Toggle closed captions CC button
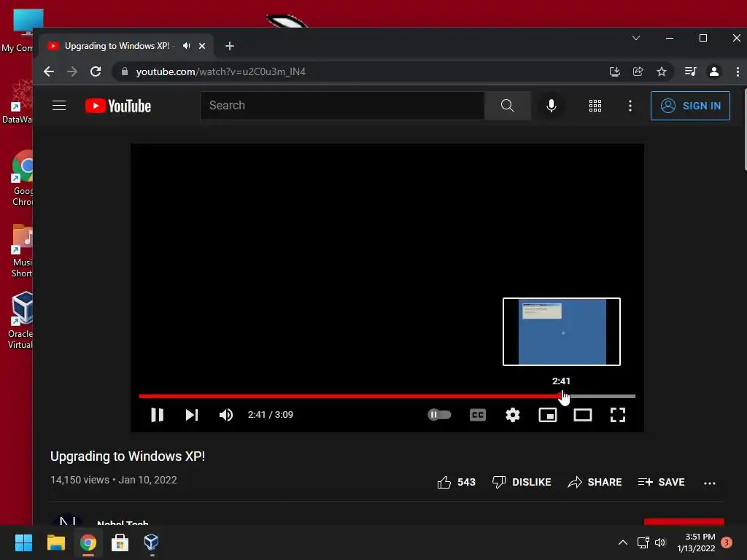The image size is (747, 560). click(x=477, y=415)
